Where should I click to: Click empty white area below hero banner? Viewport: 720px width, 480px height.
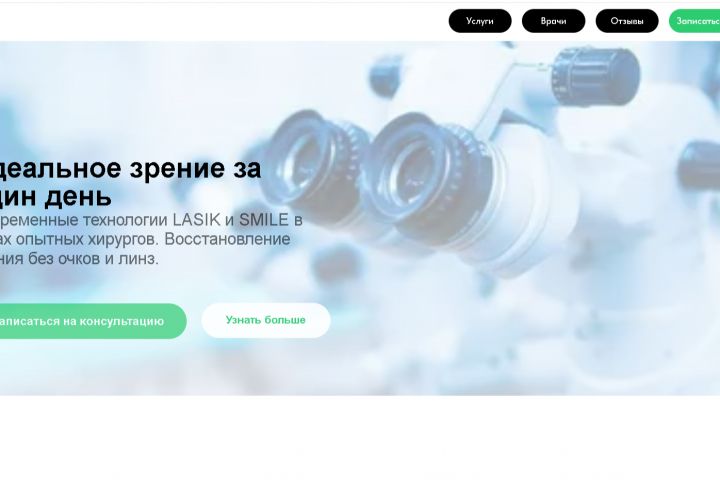tap(360, 436)
